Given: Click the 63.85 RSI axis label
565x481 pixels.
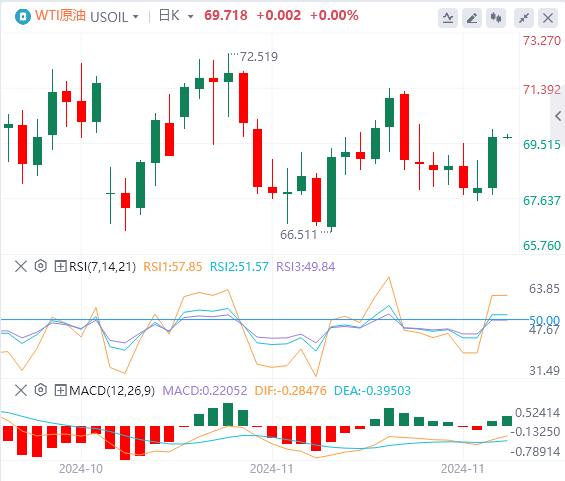Looking at the screenshot, I should coord(544,289).
